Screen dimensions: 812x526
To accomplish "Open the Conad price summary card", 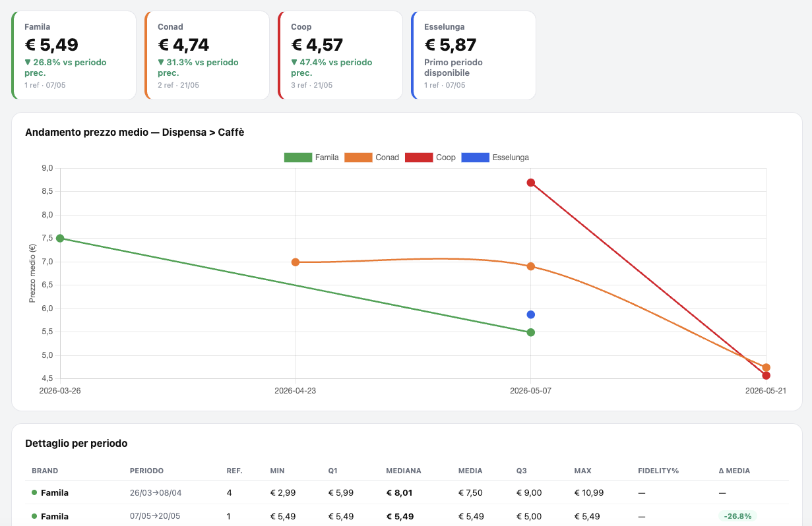I will [x=207, y=55].
